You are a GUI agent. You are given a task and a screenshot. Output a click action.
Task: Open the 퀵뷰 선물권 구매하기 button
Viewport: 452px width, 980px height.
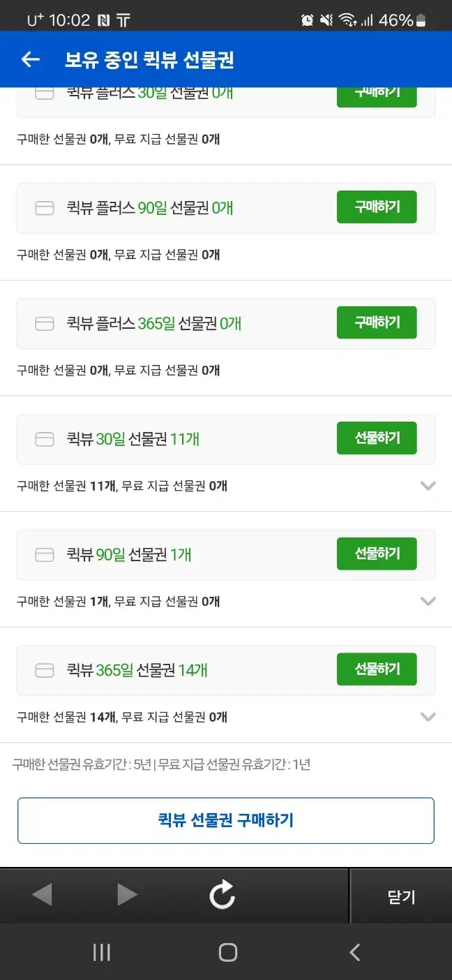[226, 820]
